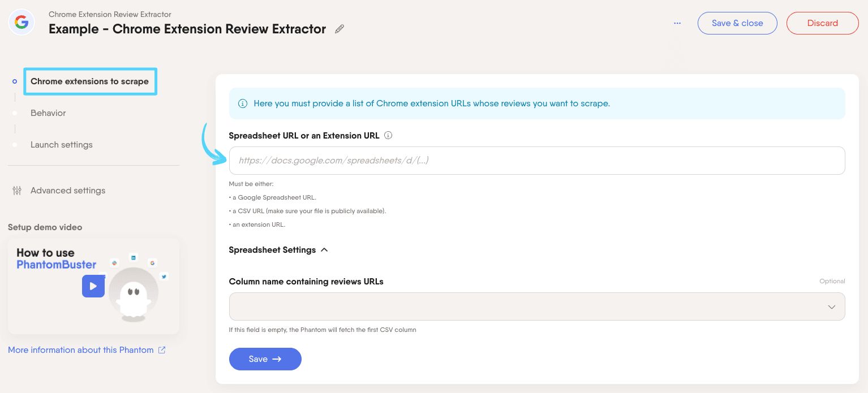Click the 'Here you must provide' banner text
The height and width of the screenshot is (393, 868).
tap(432, 103)
